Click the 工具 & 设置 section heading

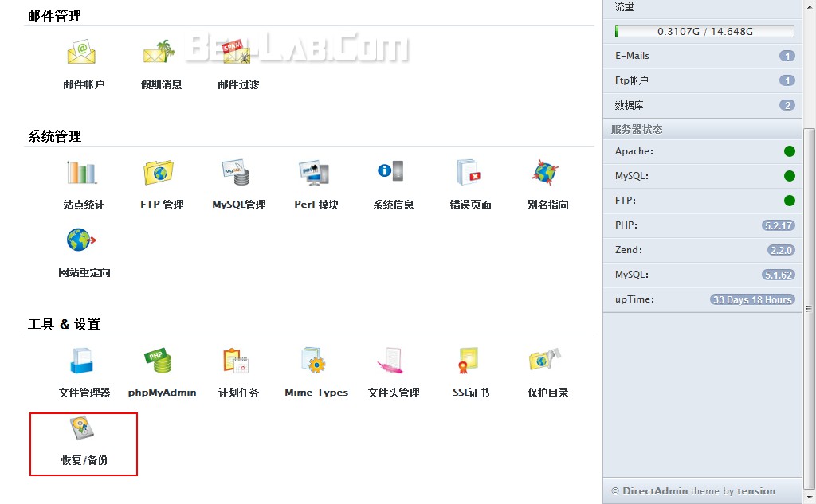[64, 324]
